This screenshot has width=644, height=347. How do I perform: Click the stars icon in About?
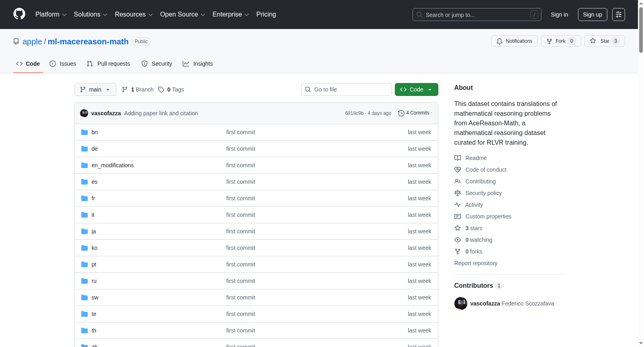click(458, 228)
